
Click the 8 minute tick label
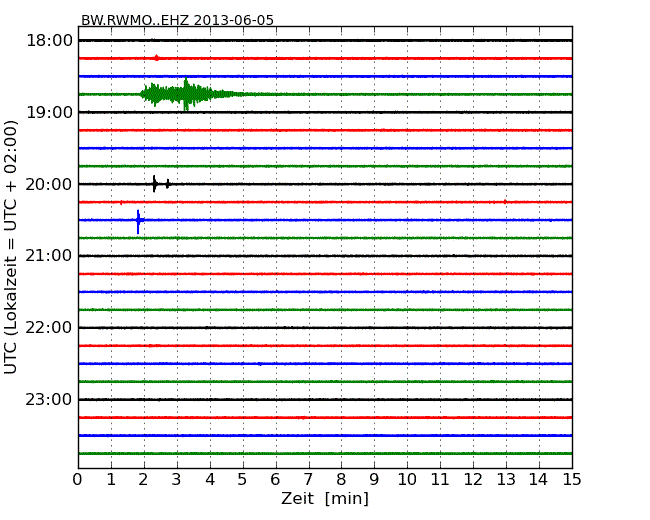342,480
